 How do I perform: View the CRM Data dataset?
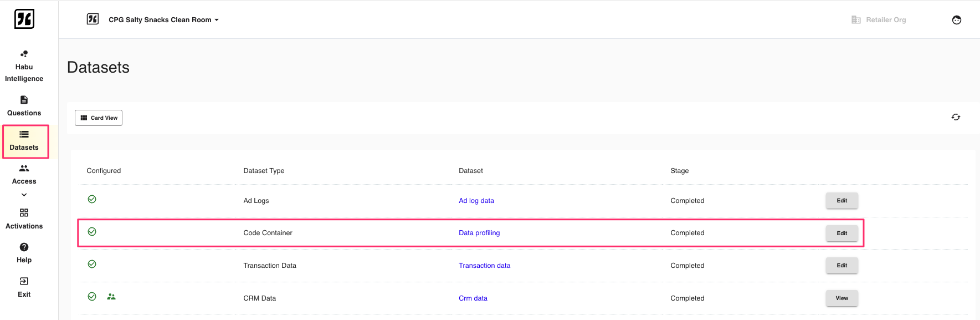pyautogui.click(x=841, y=298)
